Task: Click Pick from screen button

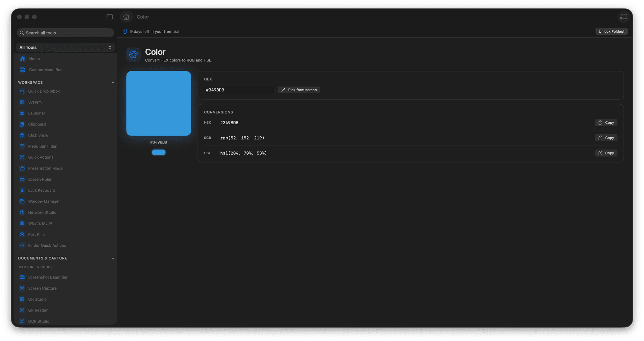Action: pos(299,90)
